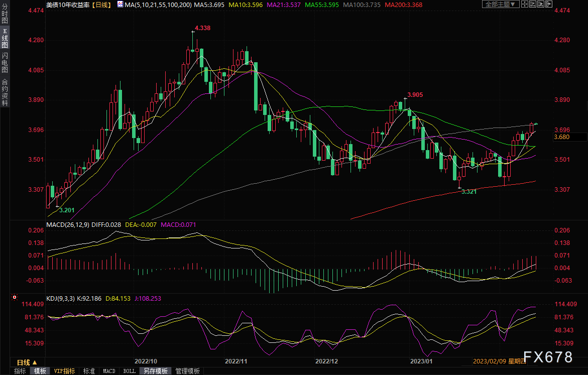Open the 闪电图 side tab
The height and width of the screenshot is (375, 588).
tap(5, 63)
